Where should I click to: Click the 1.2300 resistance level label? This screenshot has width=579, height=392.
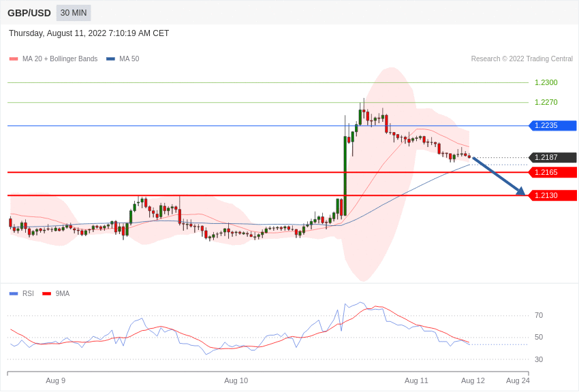[546, 82]
